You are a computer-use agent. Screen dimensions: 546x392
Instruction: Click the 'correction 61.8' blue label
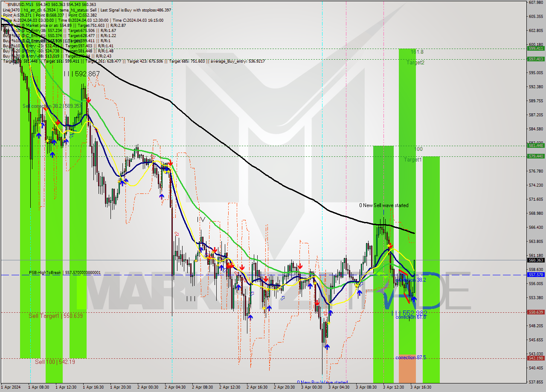(x=410, y=317)
